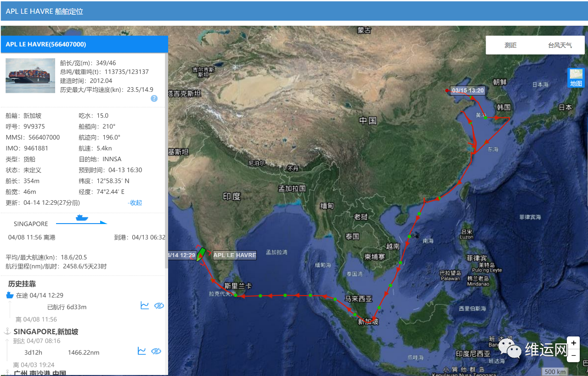
Task: Click the call sign 9V9375
Action: tap(34, 126)
